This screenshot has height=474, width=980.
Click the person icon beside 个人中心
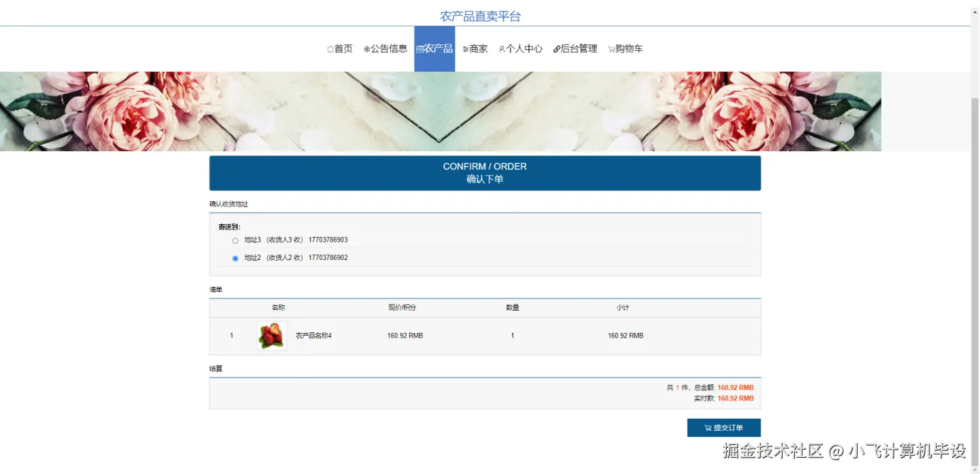click(502, 49)
